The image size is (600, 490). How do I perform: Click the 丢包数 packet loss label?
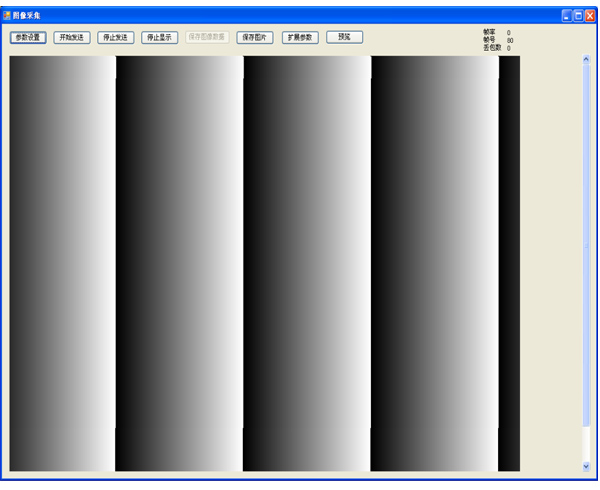click(491, 48)
